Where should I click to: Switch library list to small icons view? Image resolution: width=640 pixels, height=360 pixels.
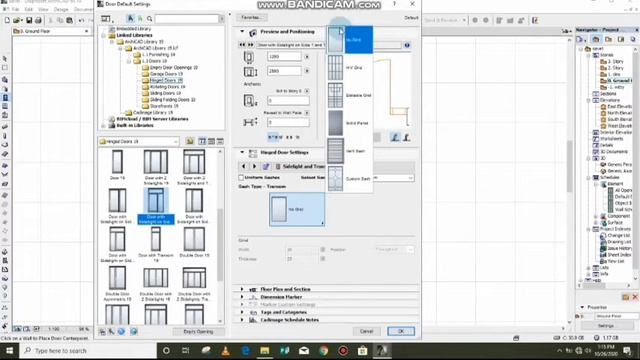[211, 141]
